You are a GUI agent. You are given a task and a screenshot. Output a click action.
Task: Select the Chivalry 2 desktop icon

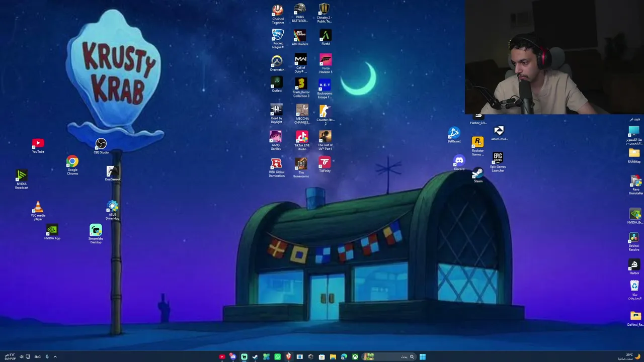pos(325,13)
